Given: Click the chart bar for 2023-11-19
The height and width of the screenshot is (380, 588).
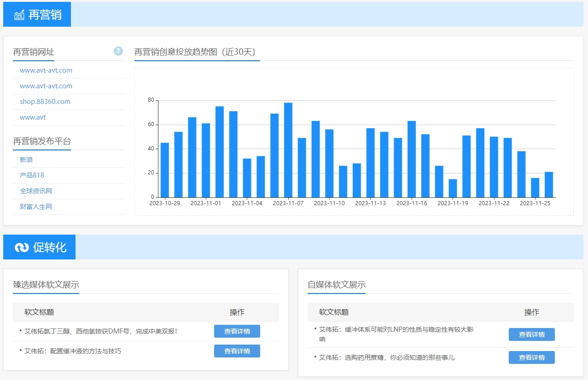Looking at the screenshot, I should (x=453, y=188).
